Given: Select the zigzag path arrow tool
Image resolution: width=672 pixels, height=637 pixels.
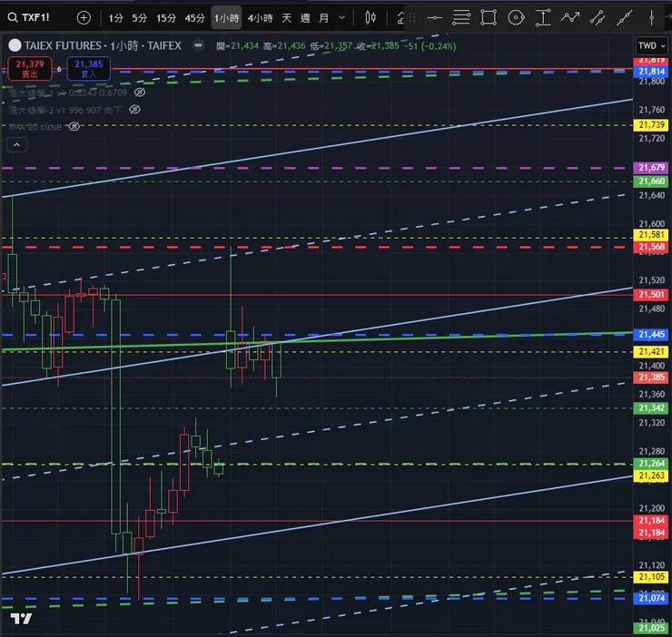Looking at the screenshot, I should pyautogui.click(x=570, y=17).
